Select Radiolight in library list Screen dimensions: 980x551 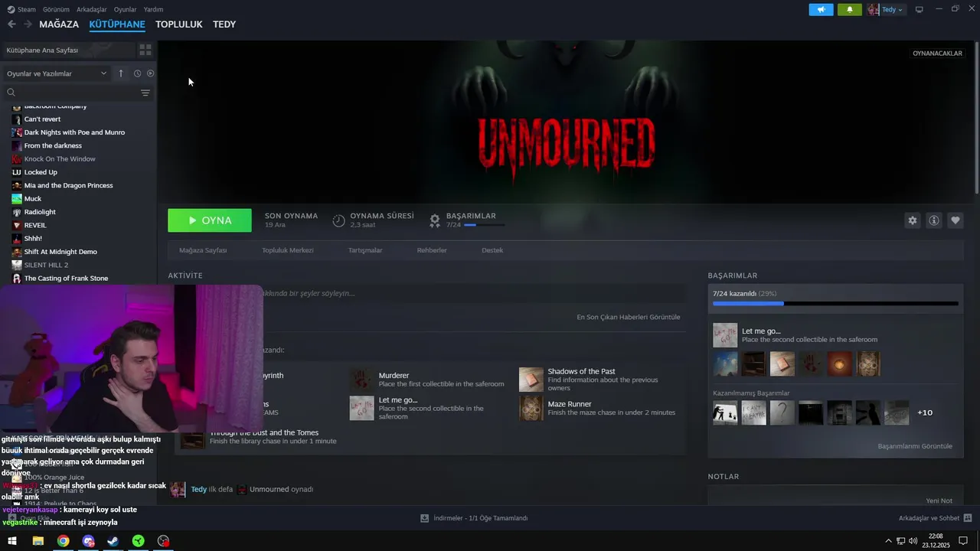click(40, 212)
